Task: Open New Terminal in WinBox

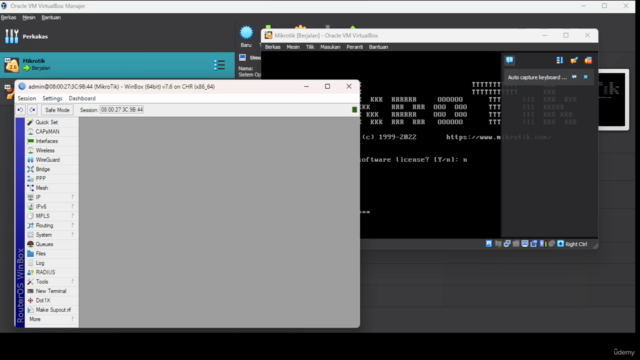Action: (x=51, y=291)
